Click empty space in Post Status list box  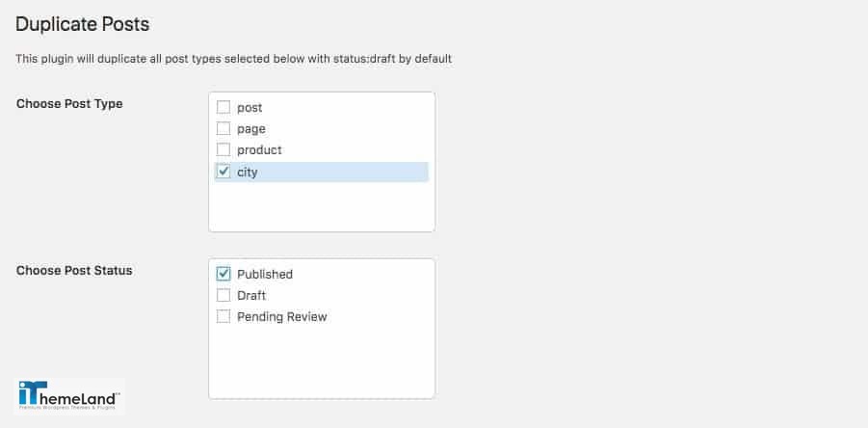[322, 361]
